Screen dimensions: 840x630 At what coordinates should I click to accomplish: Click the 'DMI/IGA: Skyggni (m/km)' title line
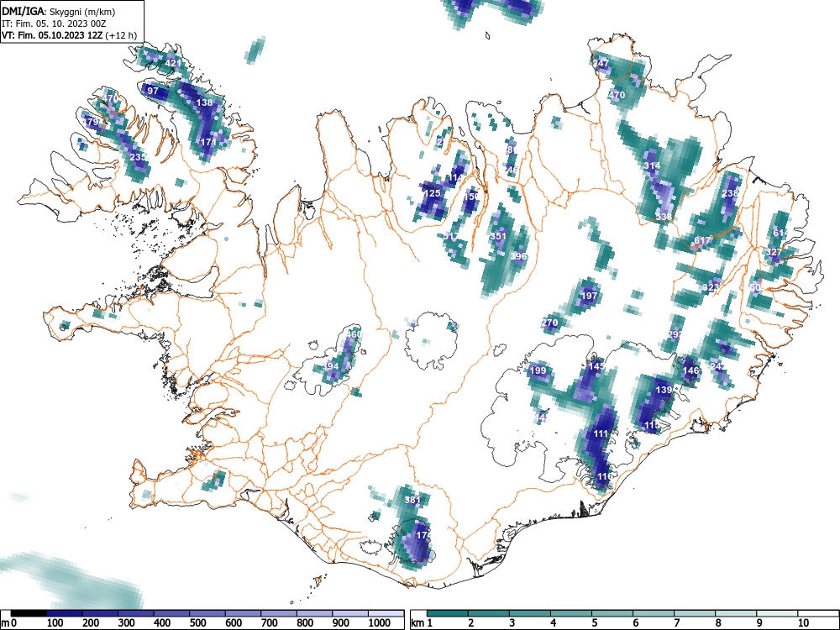59,12
